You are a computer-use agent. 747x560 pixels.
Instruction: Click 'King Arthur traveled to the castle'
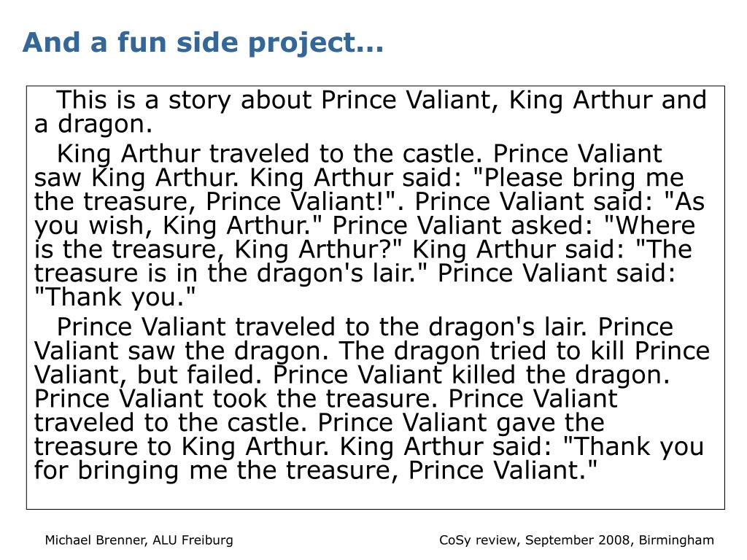tap(266, 155)
